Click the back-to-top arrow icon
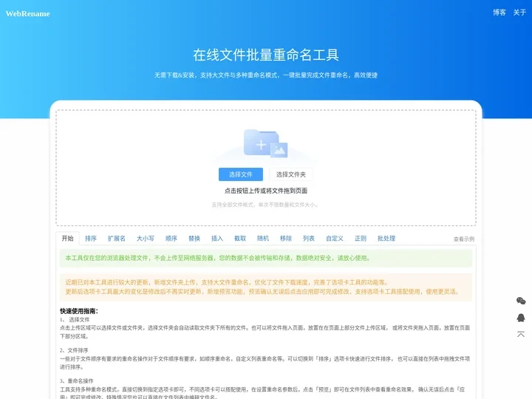Image resolution: width=532 pixels, height=399 pixels. (521, 334)
